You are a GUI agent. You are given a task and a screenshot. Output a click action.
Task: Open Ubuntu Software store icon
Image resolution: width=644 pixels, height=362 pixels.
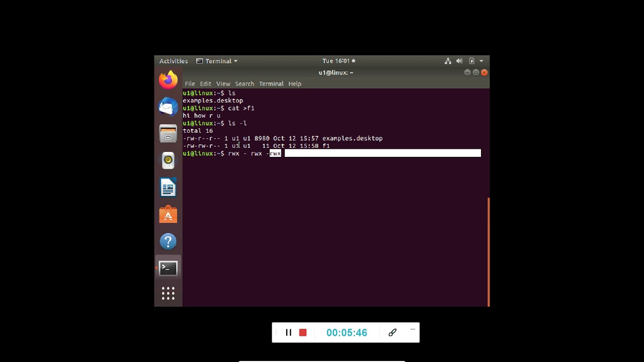point(168,215)
